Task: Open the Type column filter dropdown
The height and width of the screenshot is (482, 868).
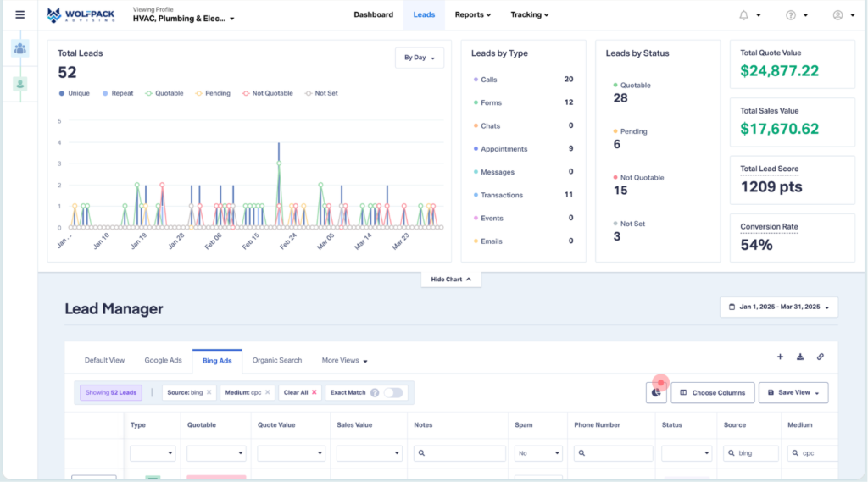Action: click(153, 452)
